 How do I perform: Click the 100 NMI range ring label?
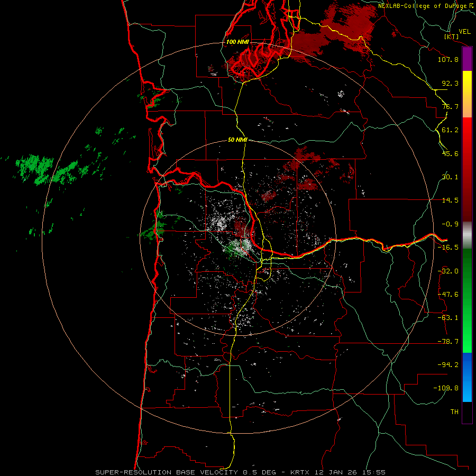click(237, 42)
